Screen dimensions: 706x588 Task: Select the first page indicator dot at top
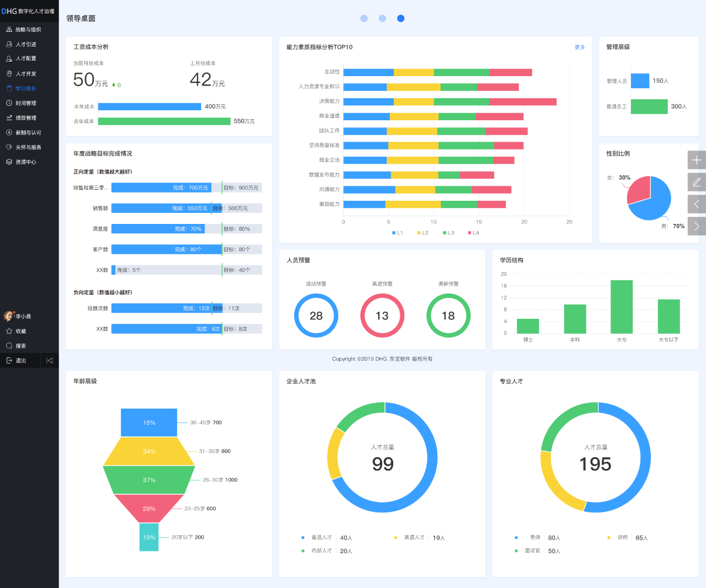pyautogui.click(x=364, y=18)
